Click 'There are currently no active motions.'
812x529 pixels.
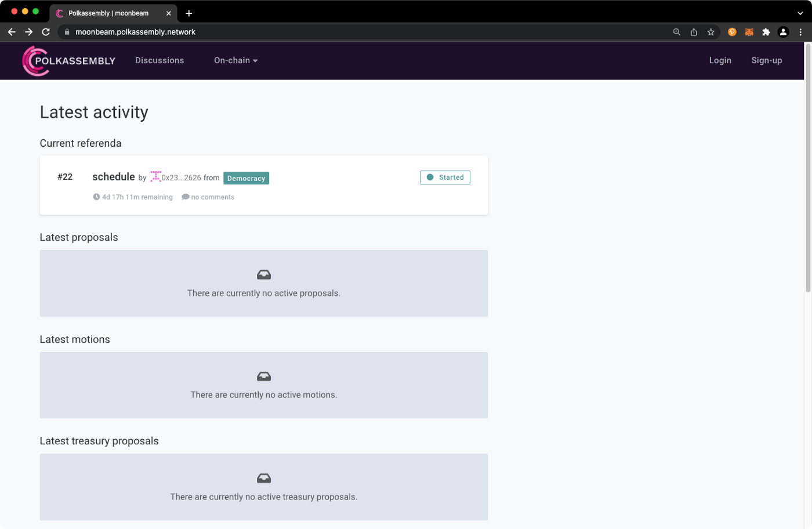point(264,394)
